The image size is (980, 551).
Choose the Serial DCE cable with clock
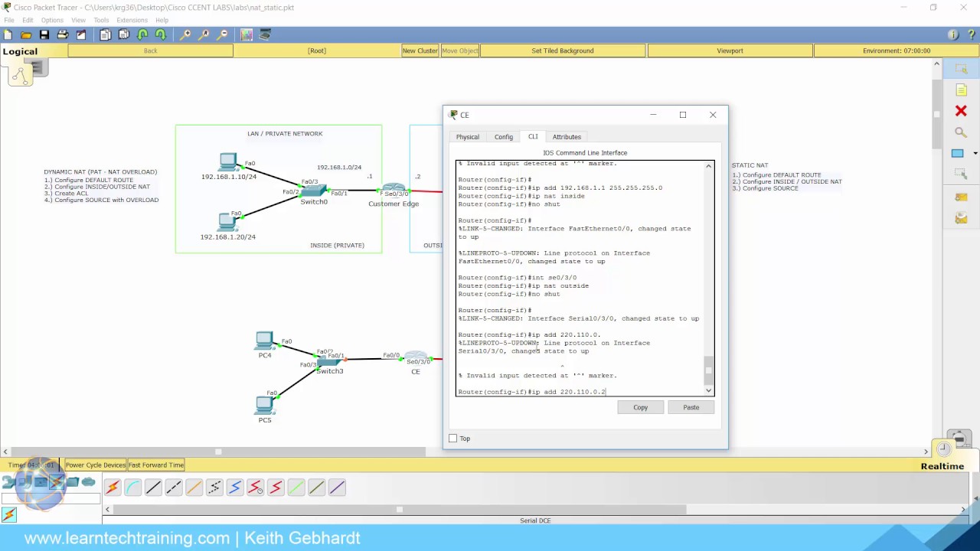[x=256, y=487]
